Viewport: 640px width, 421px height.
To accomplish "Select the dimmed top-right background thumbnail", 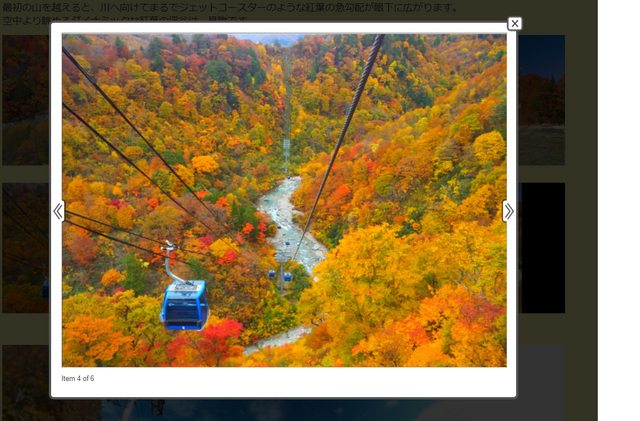I will [541, 100].
